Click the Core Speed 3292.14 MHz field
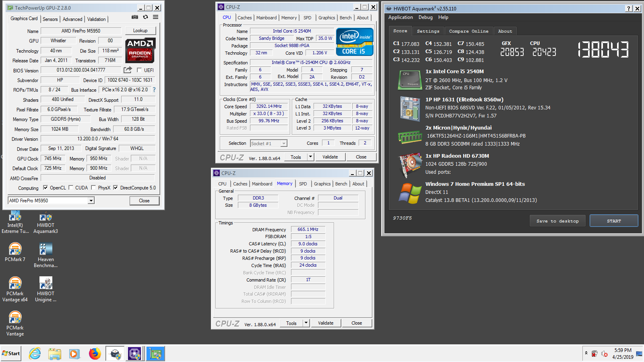644x362 pixels. [x=269, y=107]
